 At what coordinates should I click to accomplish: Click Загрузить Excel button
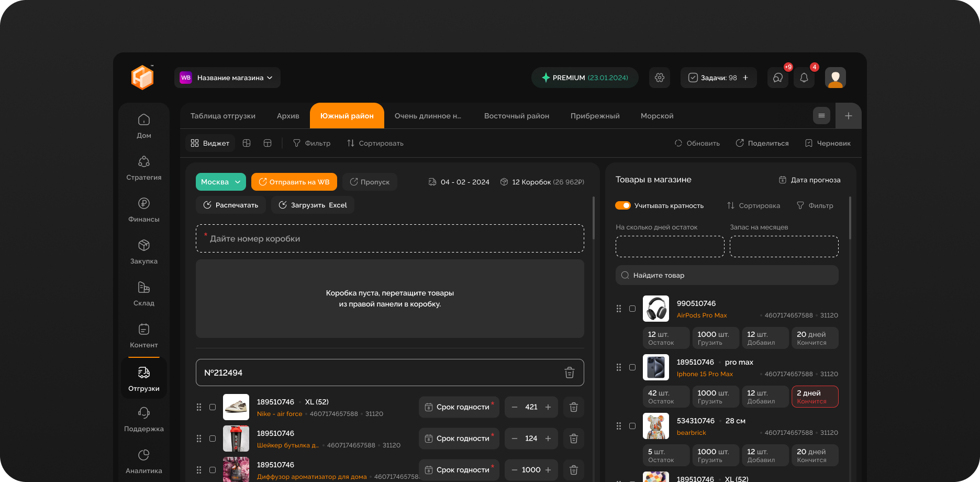coord(313,205)
